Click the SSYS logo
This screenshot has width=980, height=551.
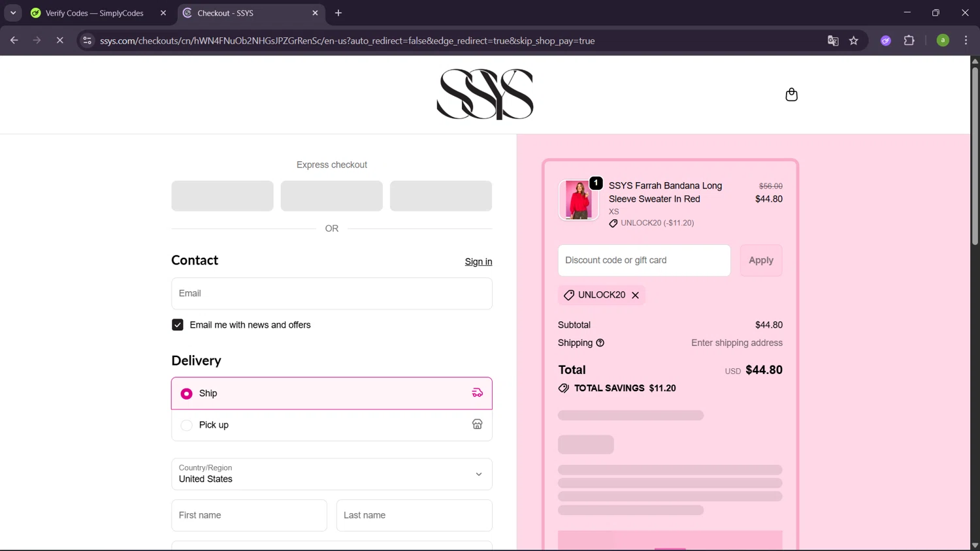485,95
